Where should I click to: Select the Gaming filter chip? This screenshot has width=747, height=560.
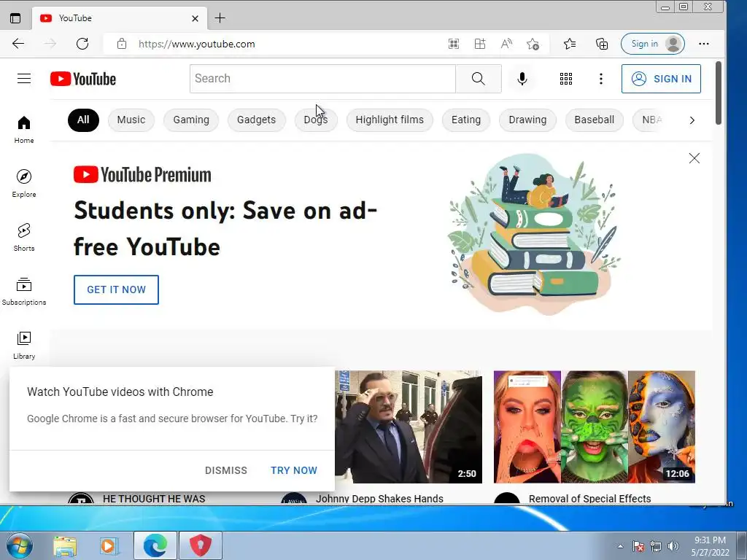[191, 120]
